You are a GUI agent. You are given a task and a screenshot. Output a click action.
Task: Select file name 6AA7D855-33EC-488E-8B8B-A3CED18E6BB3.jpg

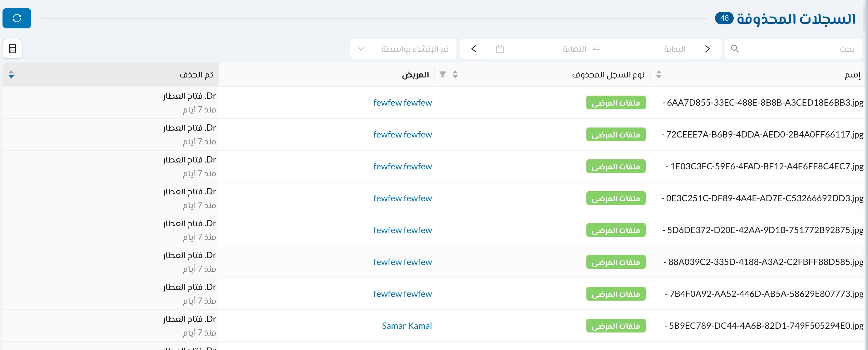click(x=765, y=102)
